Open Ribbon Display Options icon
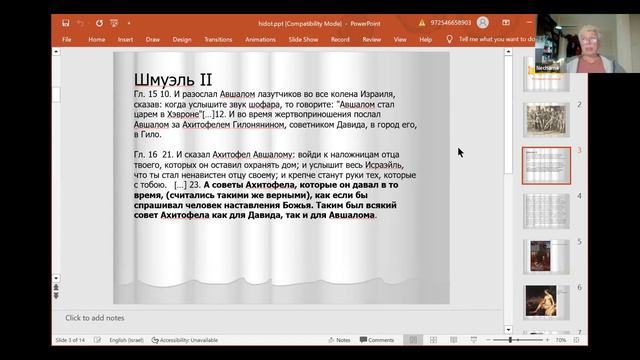 point(506,22)
